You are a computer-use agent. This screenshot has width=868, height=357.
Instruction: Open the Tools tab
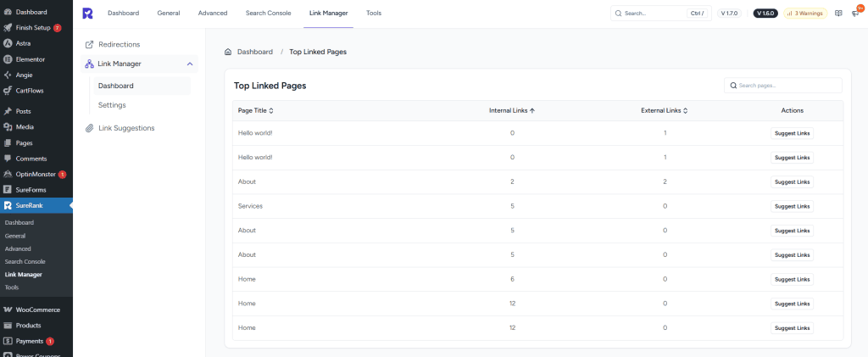pyautogui.click(x=374, y=14)
